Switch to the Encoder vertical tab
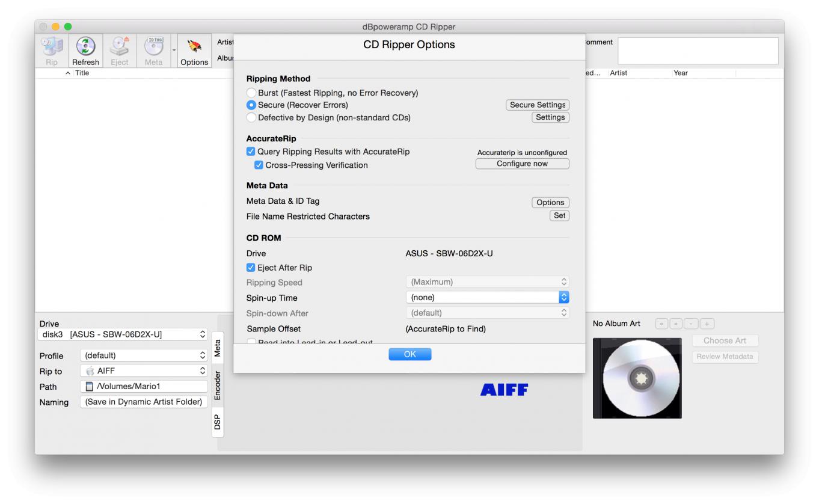 click(x=217, y=386)
